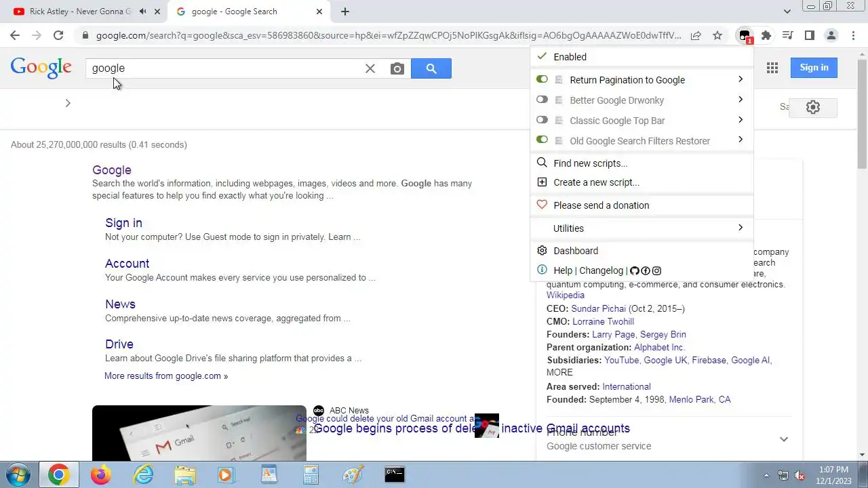
Task: Open More results from google.com
Action: coord(166,375)
